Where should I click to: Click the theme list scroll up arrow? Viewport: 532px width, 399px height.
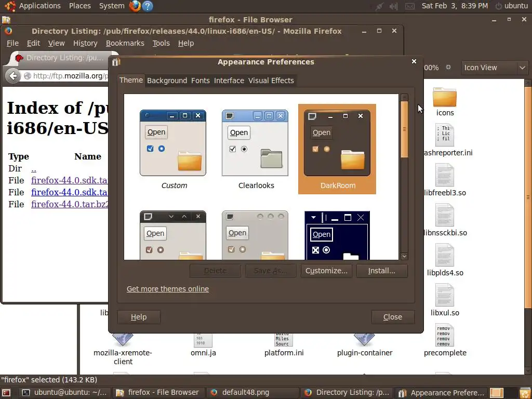[x=404, y=97]
